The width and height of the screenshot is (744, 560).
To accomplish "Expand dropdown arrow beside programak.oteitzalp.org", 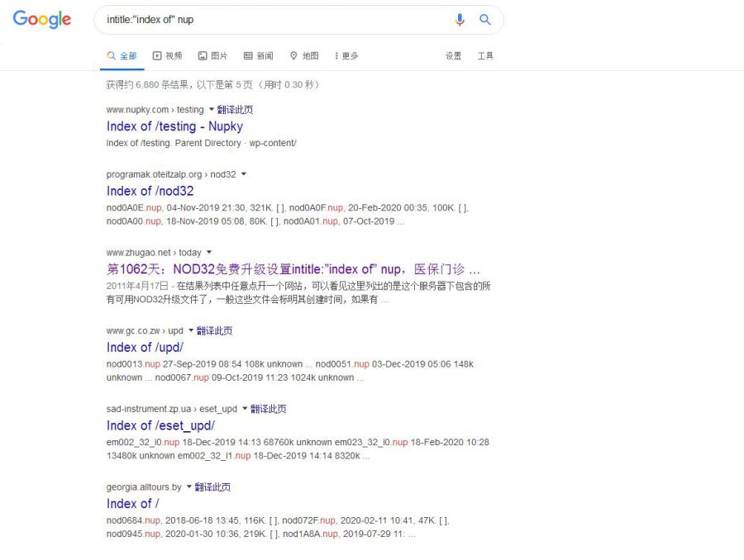I will [243, 174].
